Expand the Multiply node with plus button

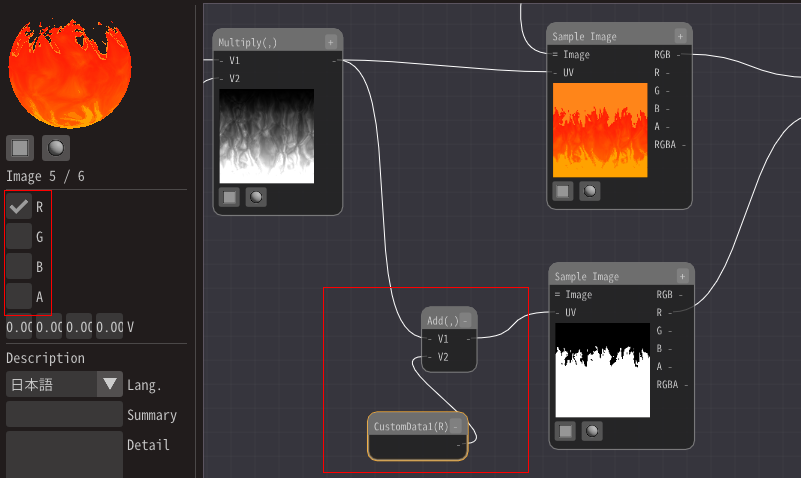tap(331, 42)
